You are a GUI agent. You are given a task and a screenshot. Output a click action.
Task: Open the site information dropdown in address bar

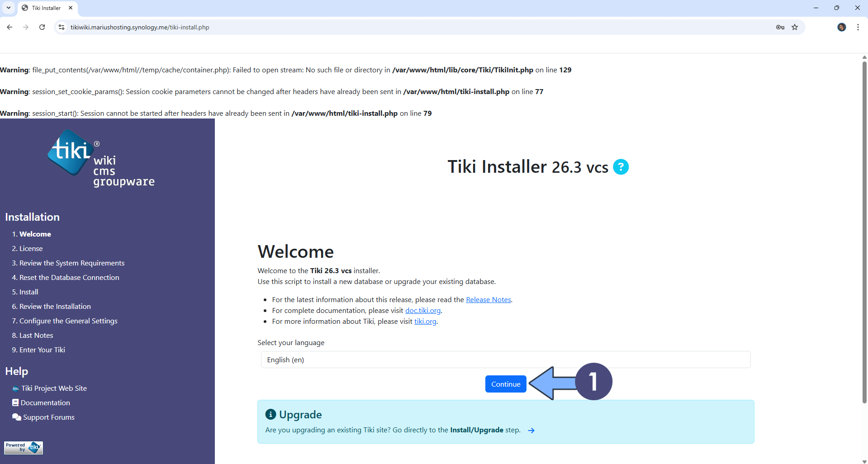[61, 27]
